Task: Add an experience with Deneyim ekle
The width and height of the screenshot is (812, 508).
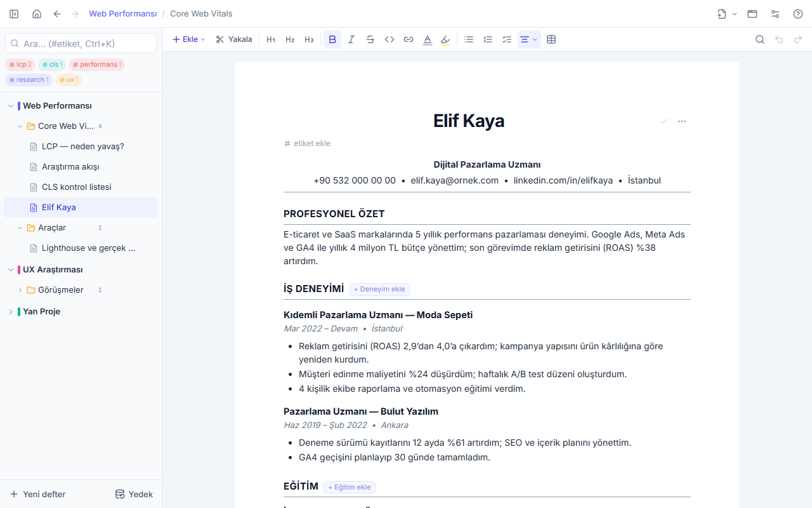Action: (379, 289)
